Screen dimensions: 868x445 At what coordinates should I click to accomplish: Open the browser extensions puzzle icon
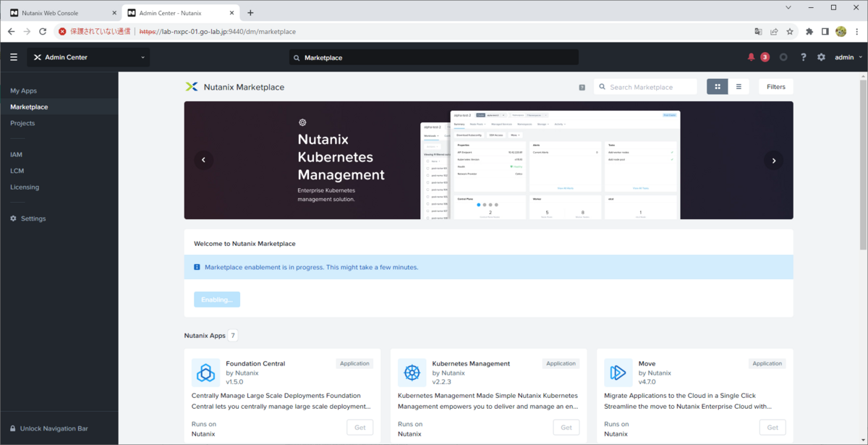point(809,32)
